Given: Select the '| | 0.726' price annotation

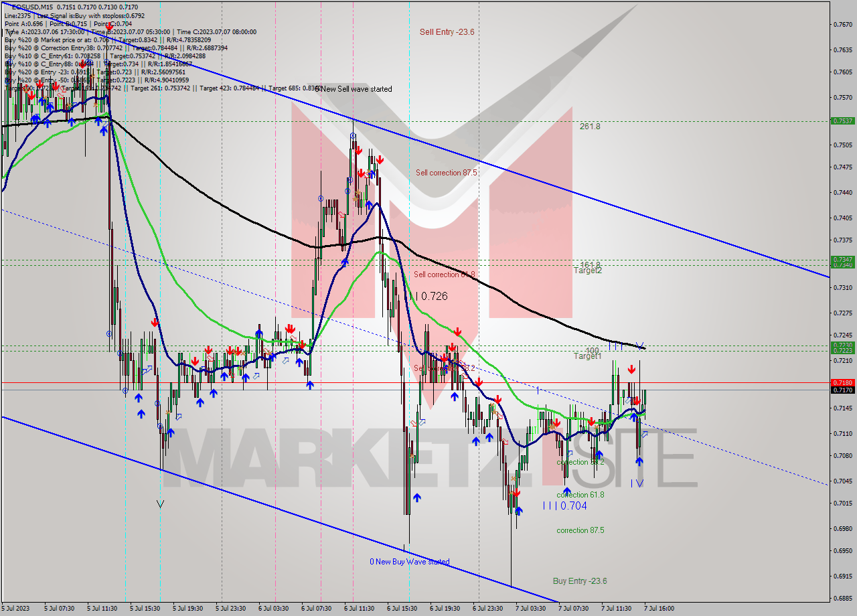Looking at the screenshot, I should pyautogui.click(x=428, y=296).
